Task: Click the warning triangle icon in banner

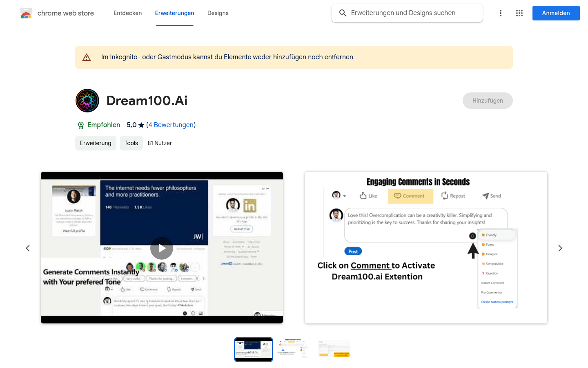Action: pos(87,57)
